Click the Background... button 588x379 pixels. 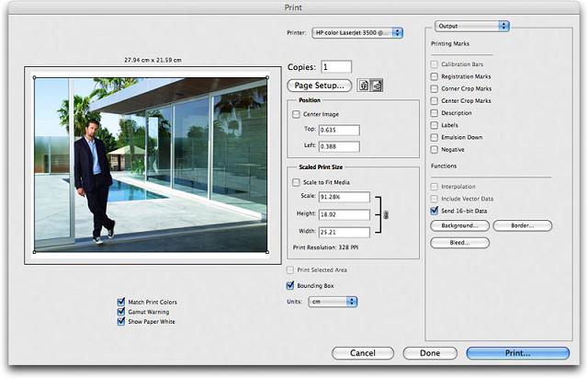[x=459, y=225]
